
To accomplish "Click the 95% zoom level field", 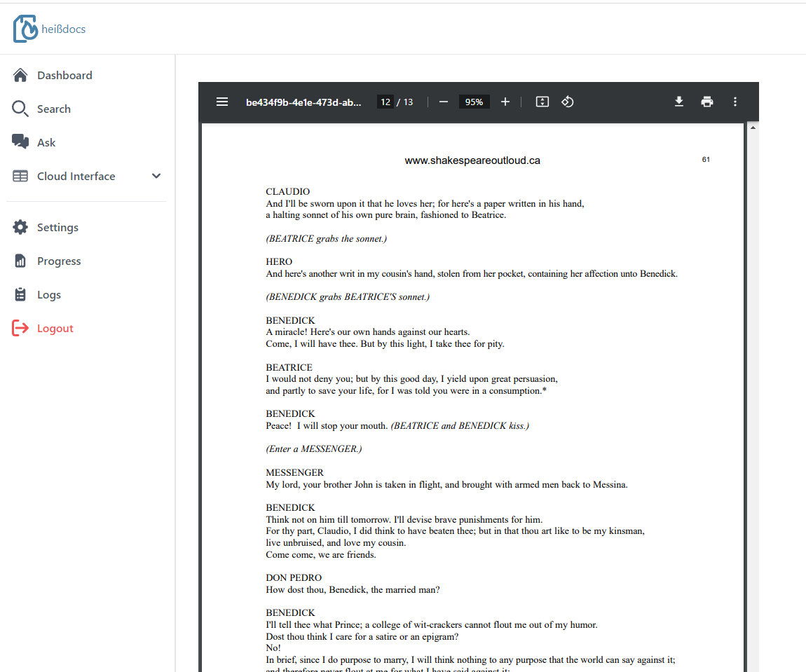I will coord(474,102).
